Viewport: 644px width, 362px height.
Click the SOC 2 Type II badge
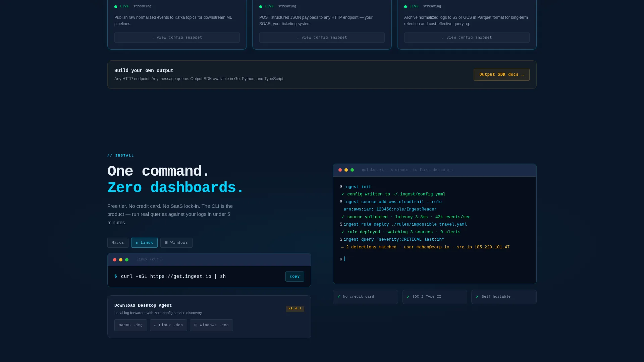[435, 297]
